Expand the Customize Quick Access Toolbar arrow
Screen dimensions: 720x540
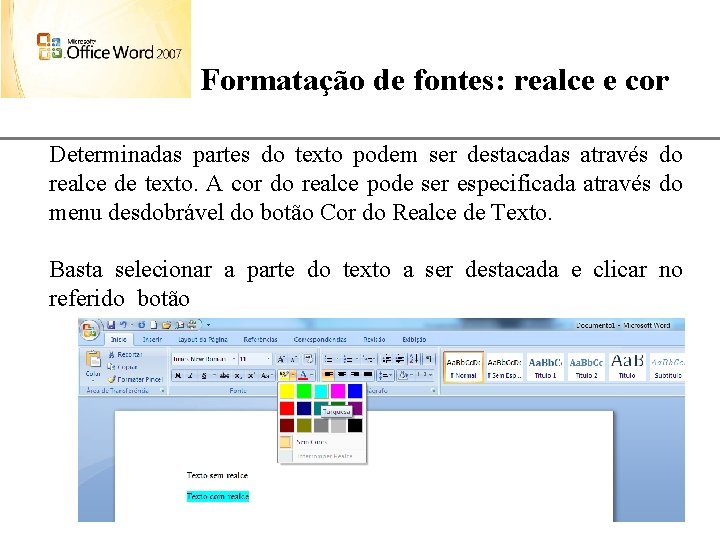(x=208, y=325)
